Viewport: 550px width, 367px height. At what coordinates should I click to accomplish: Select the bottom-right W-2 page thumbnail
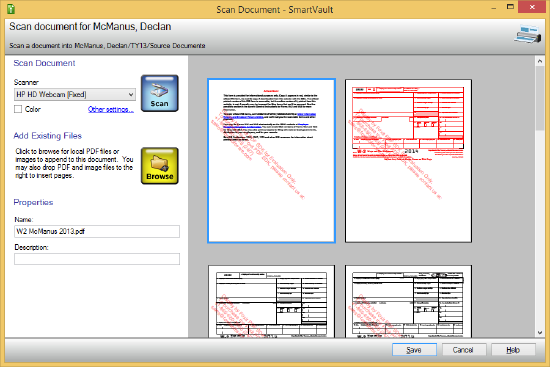(x=408, y=301)
